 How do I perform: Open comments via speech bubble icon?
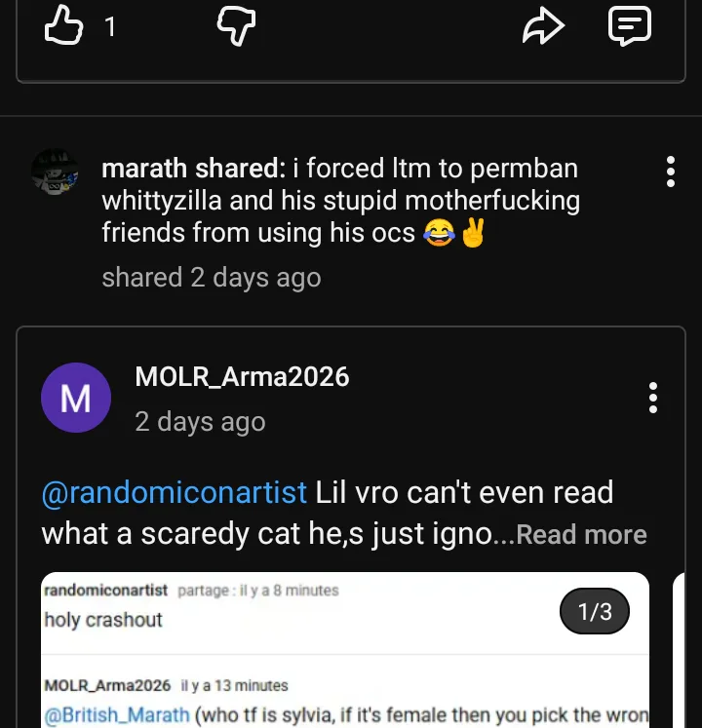[629, 26]
